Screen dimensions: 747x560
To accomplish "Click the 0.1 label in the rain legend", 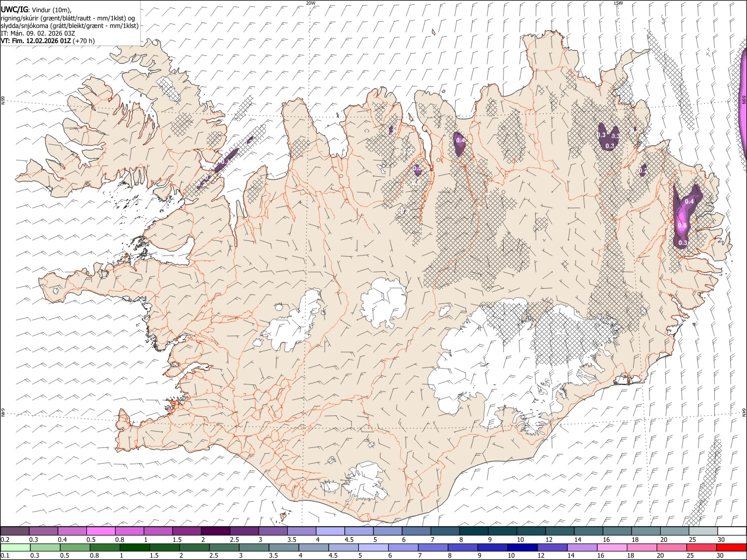I will click(x=5, y=555).
